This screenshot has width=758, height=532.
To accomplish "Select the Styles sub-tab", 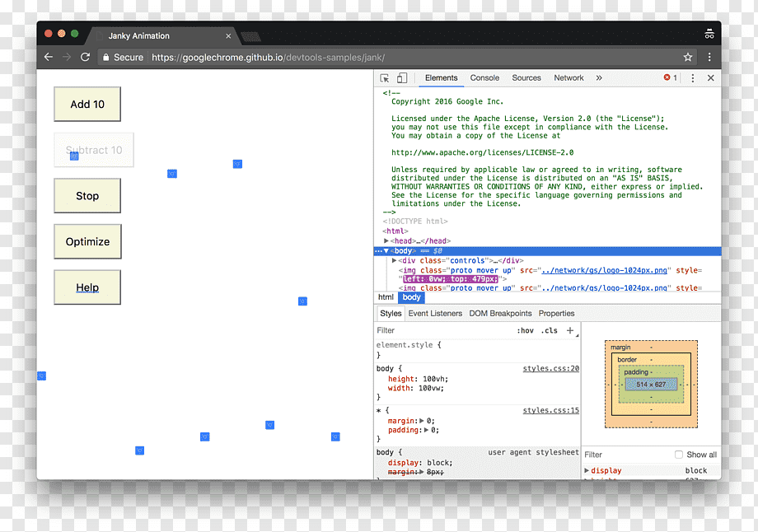I will (x=391, y=313).
